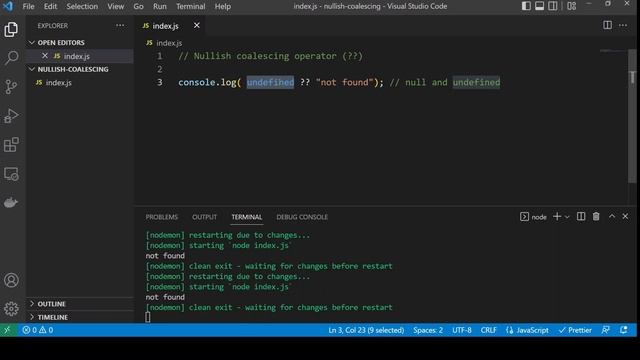Open the Source Control view

click(11, 87)
